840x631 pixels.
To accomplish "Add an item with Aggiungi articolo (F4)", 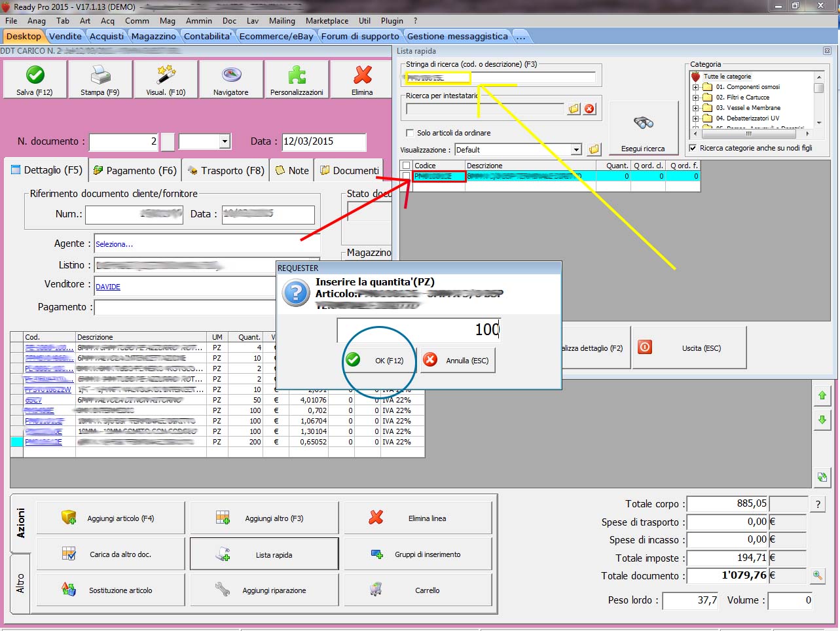I will (x=111, y=518).
